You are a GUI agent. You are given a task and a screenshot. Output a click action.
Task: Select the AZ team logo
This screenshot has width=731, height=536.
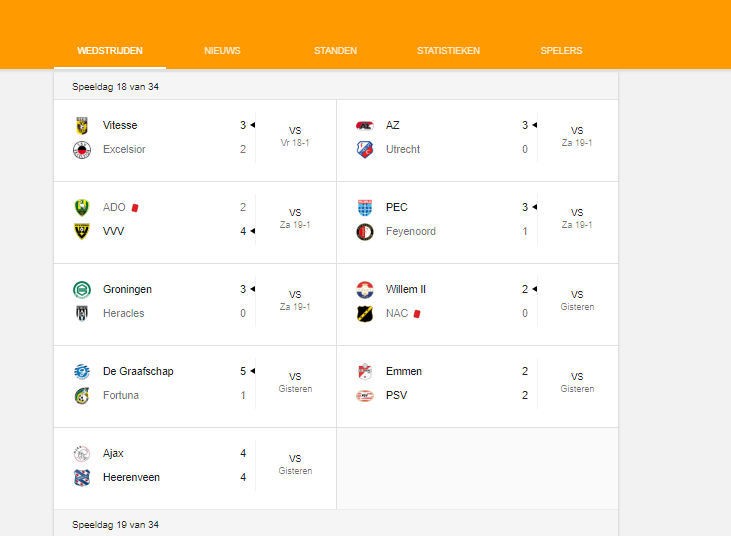coord(365,125)
